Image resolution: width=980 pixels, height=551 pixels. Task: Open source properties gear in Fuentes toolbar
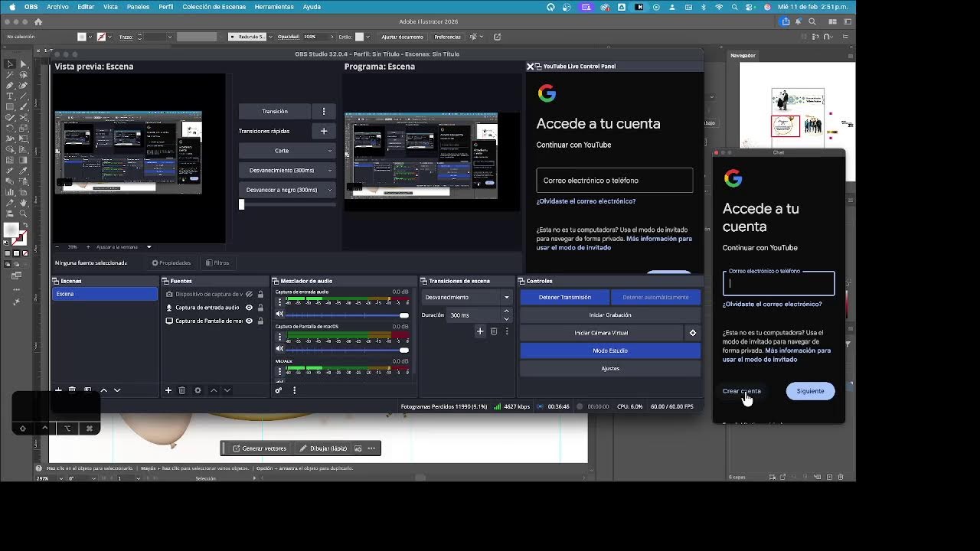coord(198,390)
